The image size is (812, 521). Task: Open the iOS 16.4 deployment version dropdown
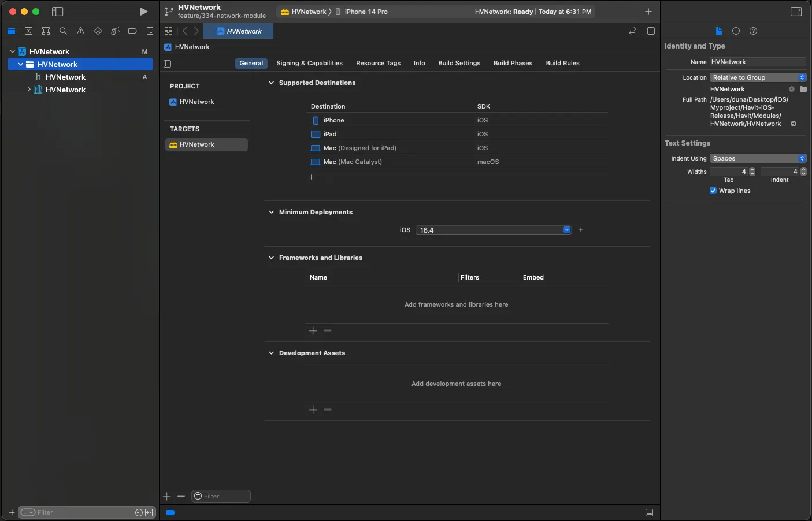tap(566, 230)
